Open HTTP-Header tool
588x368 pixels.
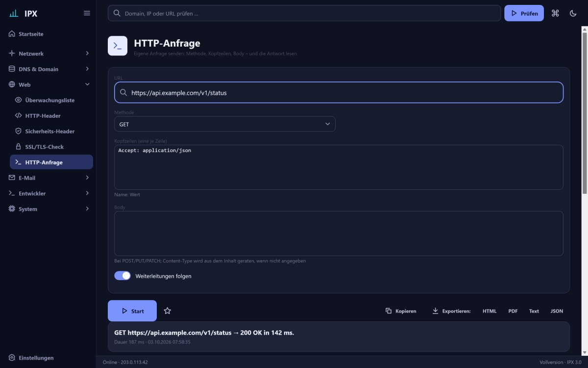tap(51, 116)
